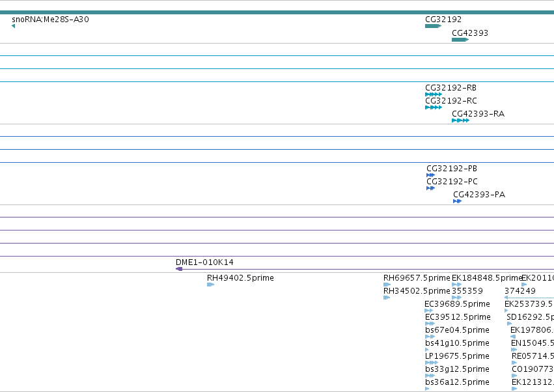554x392 pixels.
Task: Select the 355359 feature glyph
Action: pyautogui.click(x=456, y=298)
